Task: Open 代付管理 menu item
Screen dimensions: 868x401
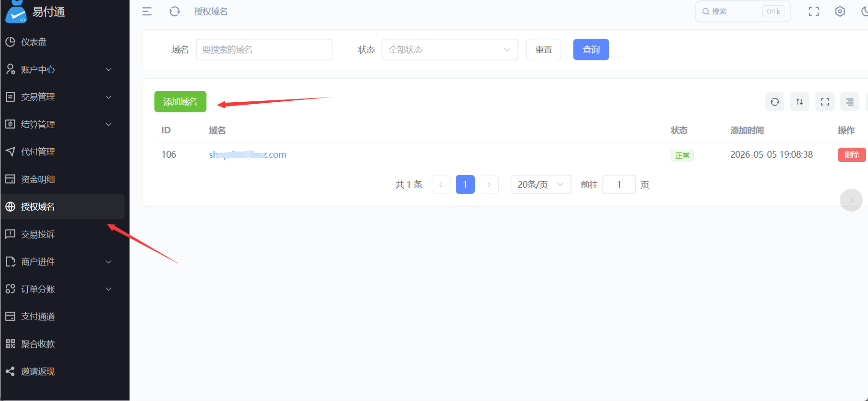Action: [63, 152]
